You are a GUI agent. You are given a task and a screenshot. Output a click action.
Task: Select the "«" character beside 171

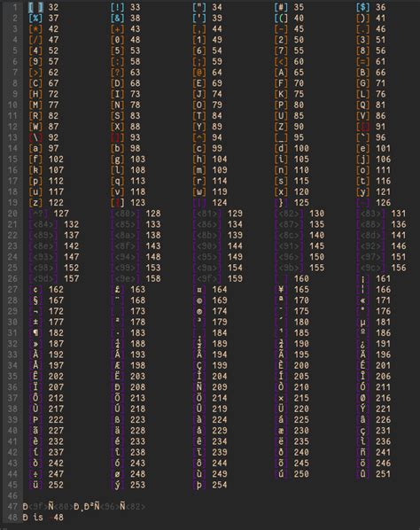tap(362, 300)
